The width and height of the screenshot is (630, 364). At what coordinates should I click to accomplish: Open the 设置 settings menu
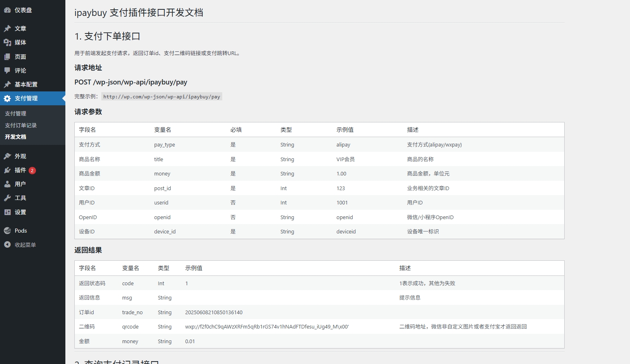click(x=20, y=212)
